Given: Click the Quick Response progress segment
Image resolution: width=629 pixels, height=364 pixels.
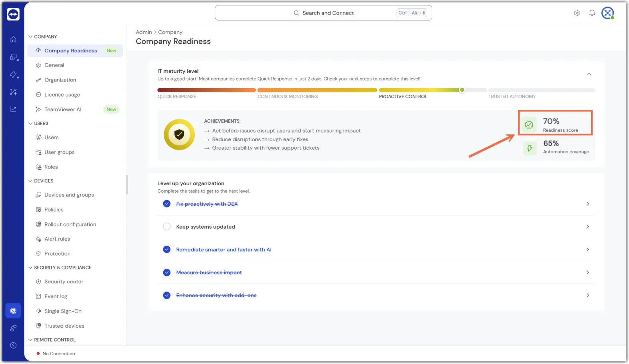Looking at the screenshot, I should 207,90.
